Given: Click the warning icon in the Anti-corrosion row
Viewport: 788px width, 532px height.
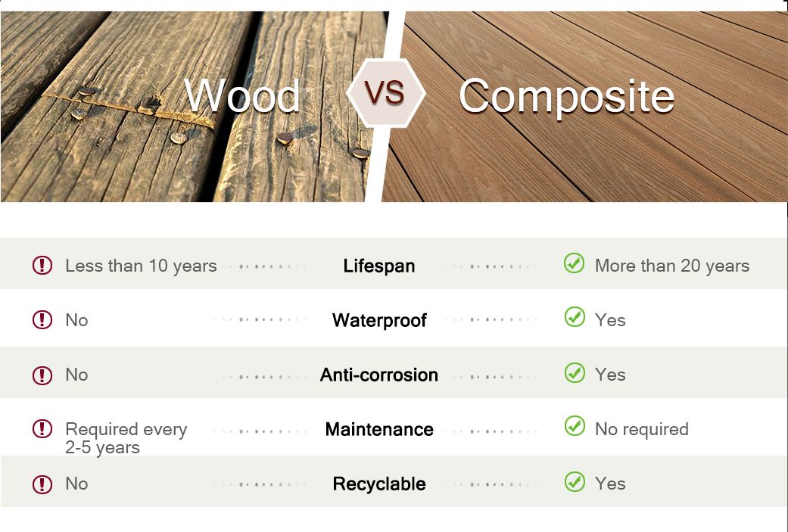Looking at the screenshot, I should [x=42, y=375].
